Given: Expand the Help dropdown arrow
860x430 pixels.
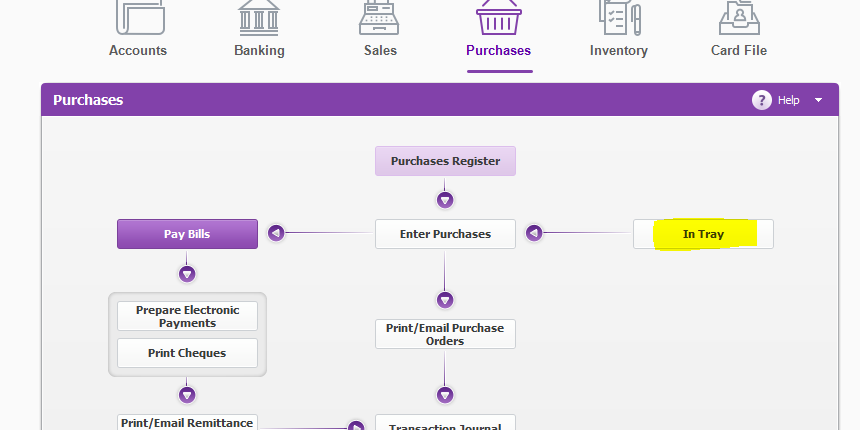Looking at the screenshot, I should click(818, 100).
